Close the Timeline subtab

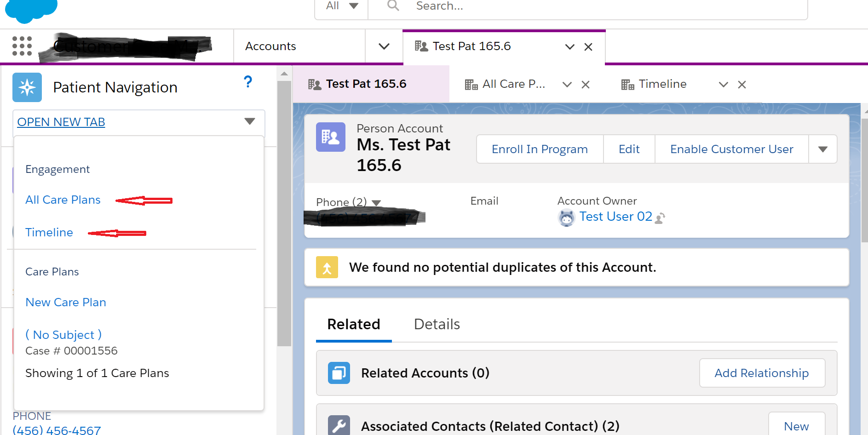tap(742, 85)
